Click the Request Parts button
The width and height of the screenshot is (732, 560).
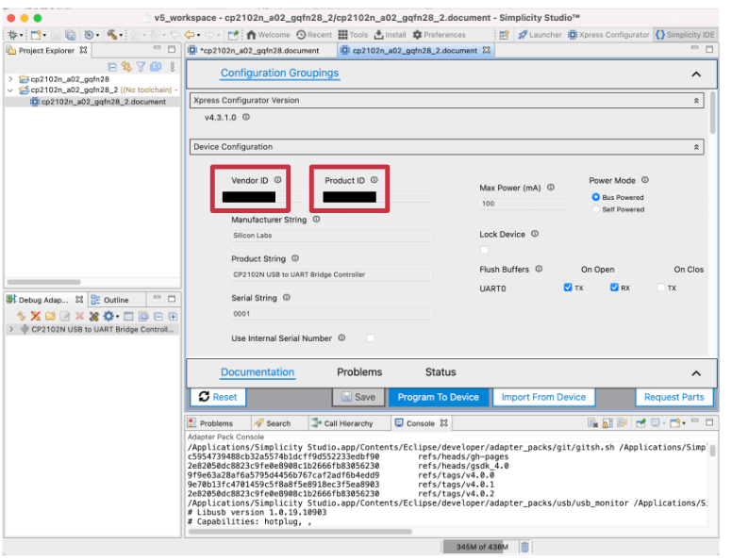point(674,397)
